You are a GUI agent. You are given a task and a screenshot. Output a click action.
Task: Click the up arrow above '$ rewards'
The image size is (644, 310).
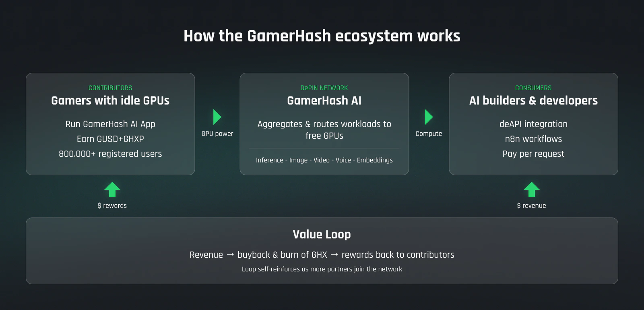click(112, 189)
